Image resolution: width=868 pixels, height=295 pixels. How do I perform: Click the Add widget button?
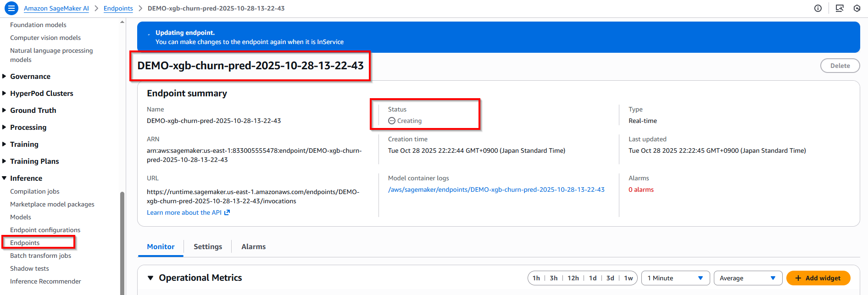[x=818, y=278]
